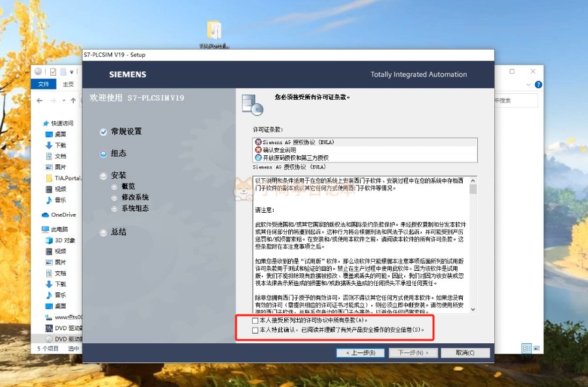Click the setup disc icon beside the license heading
The width and height of the screenshot is (588, 387).
253,104
